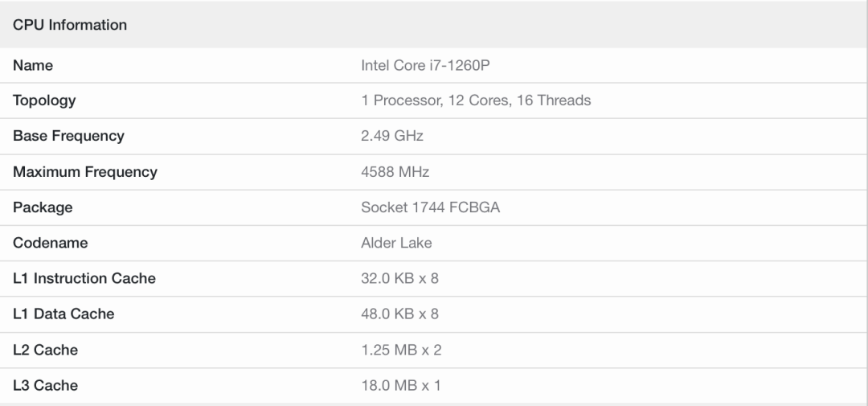The width and height of the screenshot is (868, 406).
Task: Click the Codename row label
Action: click(x=51, y=243)
